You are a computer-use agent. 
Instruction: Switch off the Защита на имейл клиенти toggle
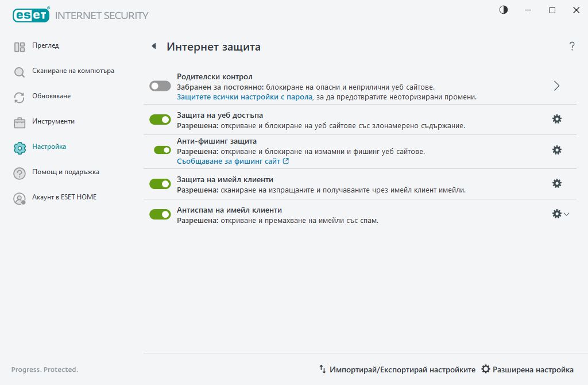[x=160, y=184]
